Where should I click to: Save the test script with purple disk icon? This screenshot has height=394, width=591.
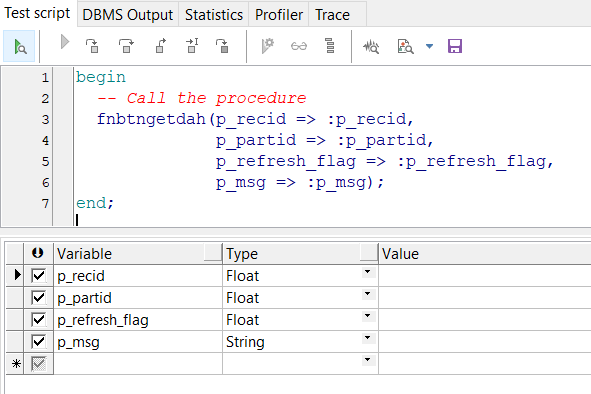coord(455,46)
